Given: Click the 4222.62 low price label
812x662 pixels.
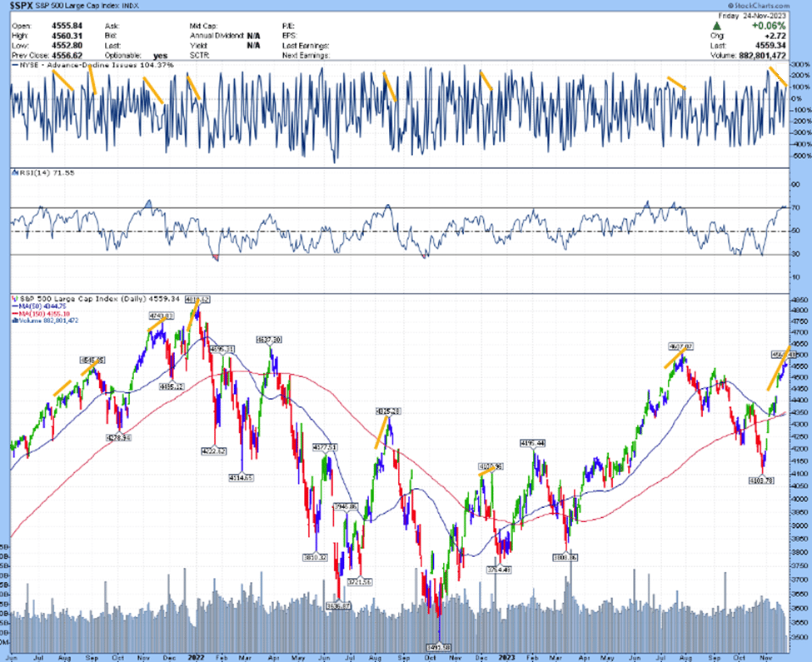Looking at the screenshot, I should [214, 451].
